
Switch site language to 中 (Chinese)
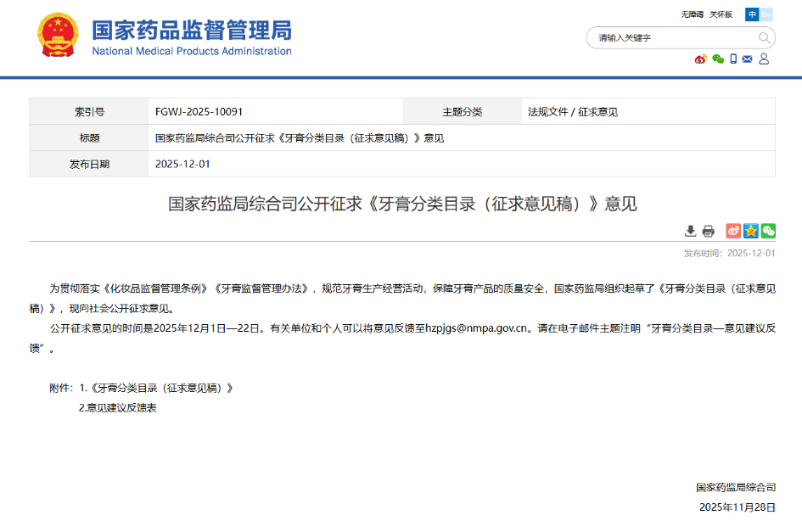[752, 14]
